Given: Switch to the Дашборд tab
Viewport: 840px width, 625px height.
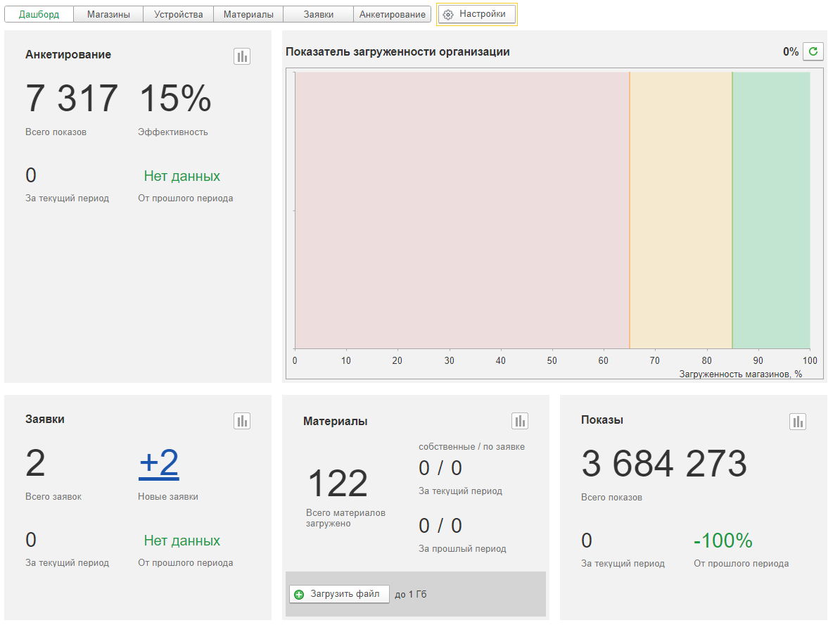Looking at the screenshot, I should 39,15.
